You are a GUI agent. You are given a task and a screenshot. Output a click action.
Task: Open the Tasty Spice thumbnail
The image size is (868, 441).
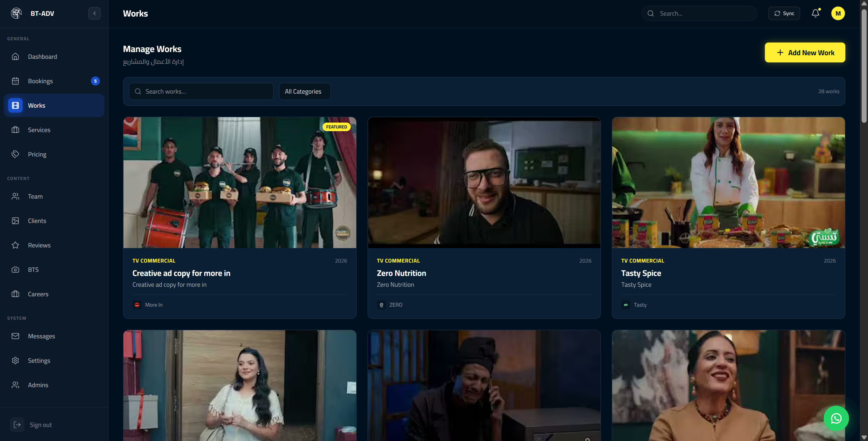point(728,183)
